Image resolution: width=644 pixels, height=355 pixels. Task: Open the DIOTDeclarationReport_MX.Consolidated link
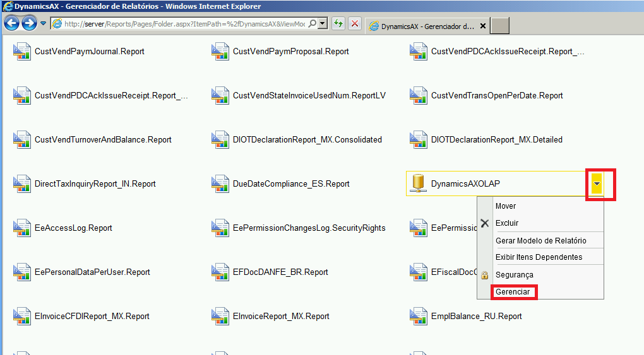pyautogui.click(x=307, y=140)
